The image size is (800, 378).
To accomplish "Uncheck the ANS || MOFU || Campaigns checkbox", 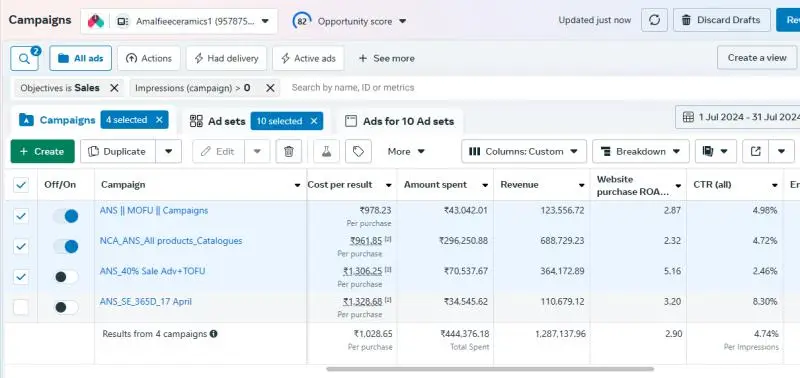I will click(21, 216).
